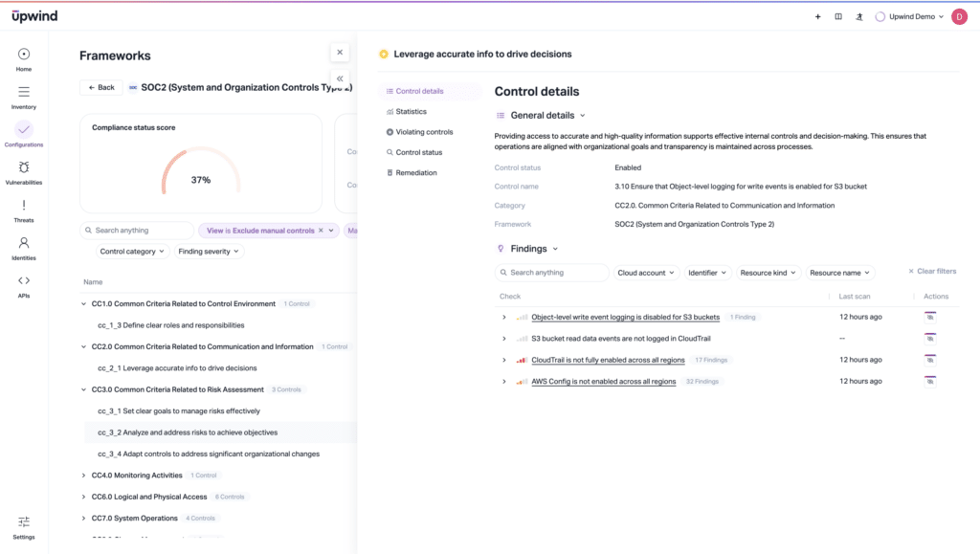This screenshot has height=554, width=980.
Task: Open the Inventory section in sidebar
Action: (24, 97)
